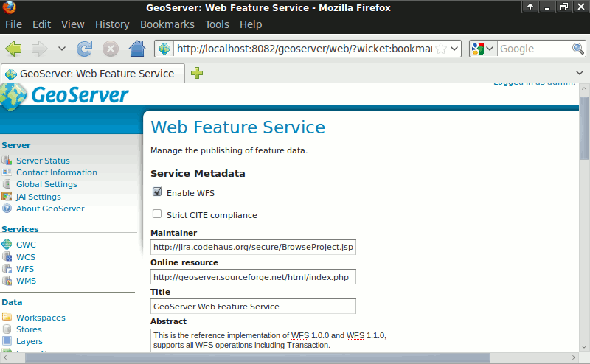
Task: Enable Strict CITE compliance checkbox
Action: coord(157,214)
